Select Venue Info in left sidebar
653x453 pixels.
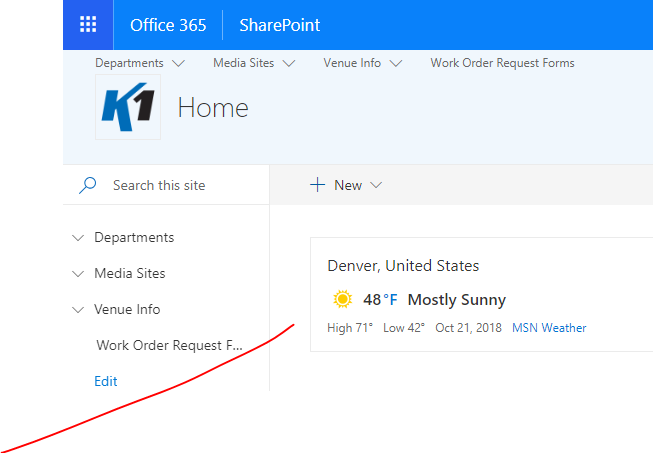coord(127,309)
